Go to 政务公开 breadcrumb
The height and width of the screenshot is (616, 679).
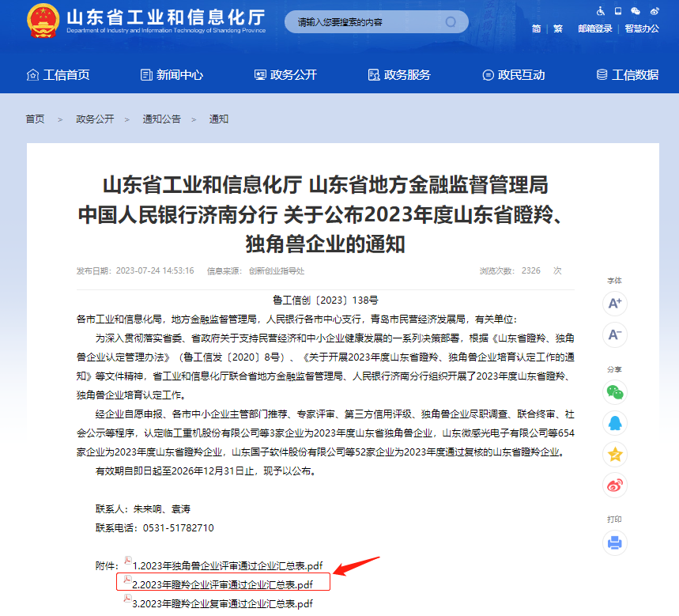point(95,119)
